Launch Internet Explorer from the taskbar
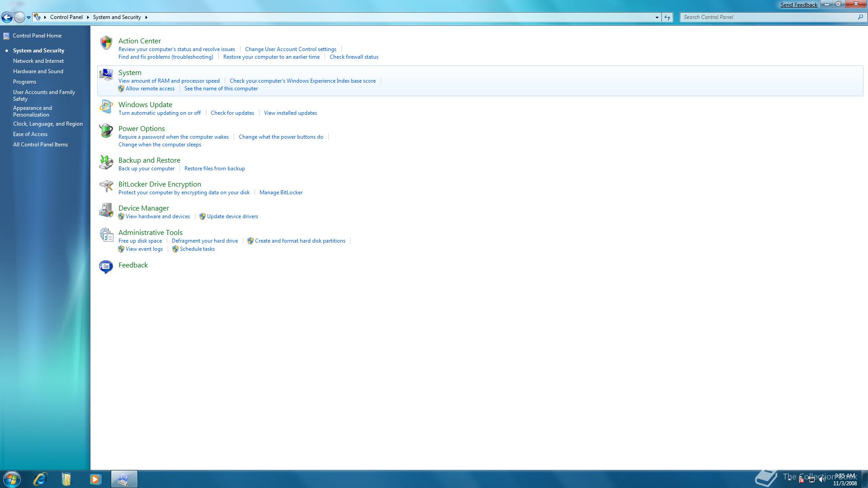Image resolution: width=868 pixels, height=488 pixels. point(40,479)
